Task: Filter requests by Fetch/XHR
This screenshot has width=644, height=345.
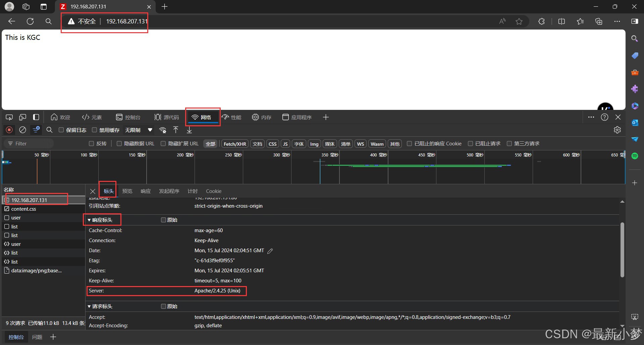Action: coord(235,144)
